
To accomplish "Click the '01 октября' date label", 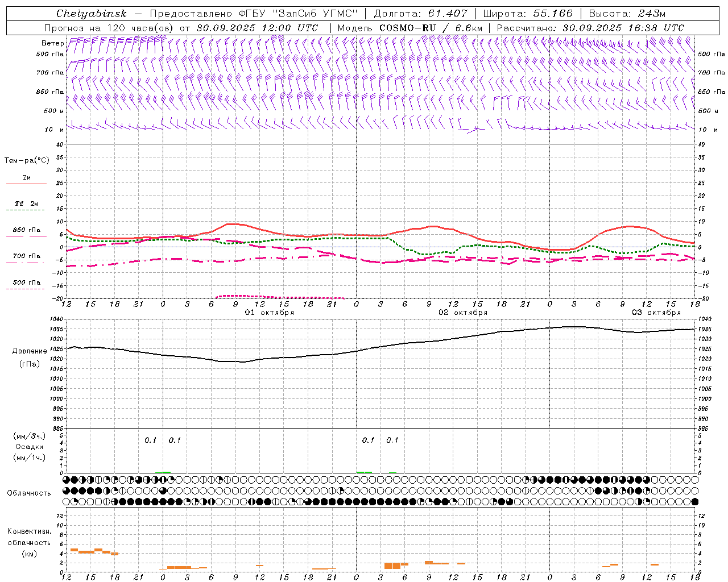I will point(270,313).
